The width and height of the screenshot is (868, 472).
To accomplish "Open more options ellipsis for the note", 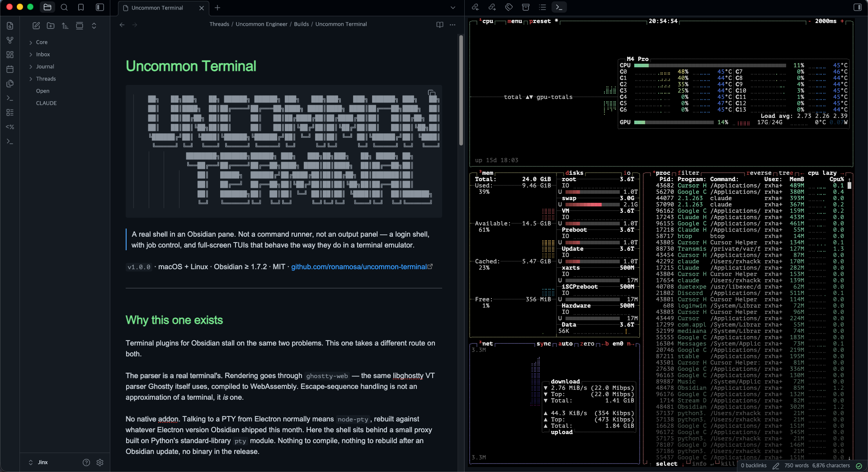I will click(453, 25).
